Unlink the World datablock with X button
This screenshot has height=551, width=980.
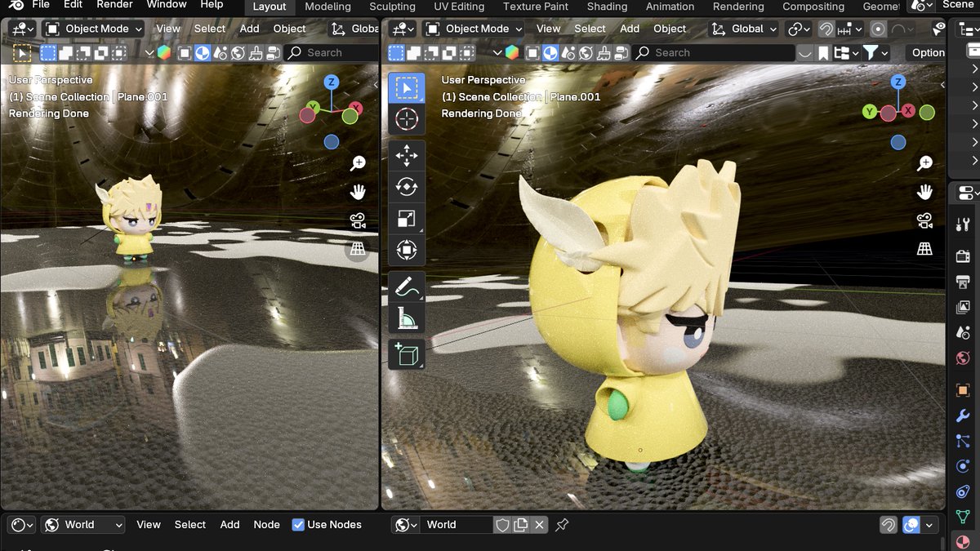pyautogui.click(x=539, y=525)
